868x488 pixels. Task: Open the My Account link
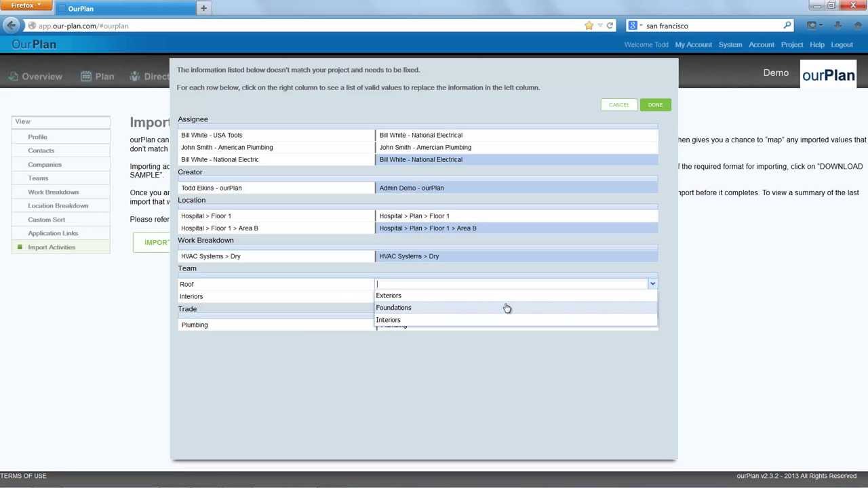click(693, 45)
